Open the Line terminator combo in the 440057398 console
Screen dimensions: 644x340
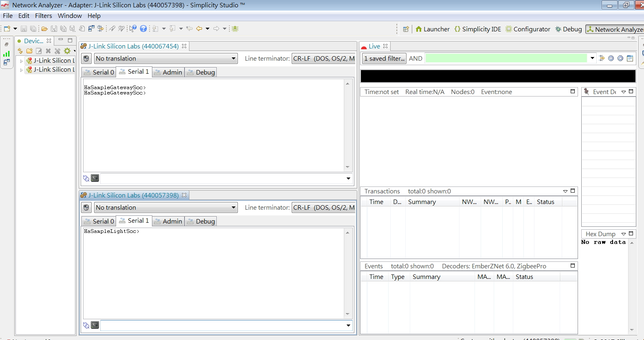point(323,208)
